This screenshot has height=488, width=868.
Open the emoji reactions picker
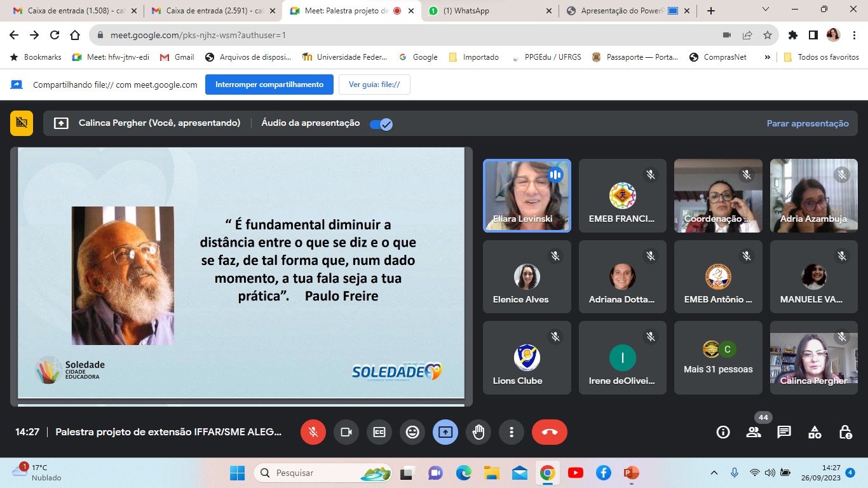[412, 432]
